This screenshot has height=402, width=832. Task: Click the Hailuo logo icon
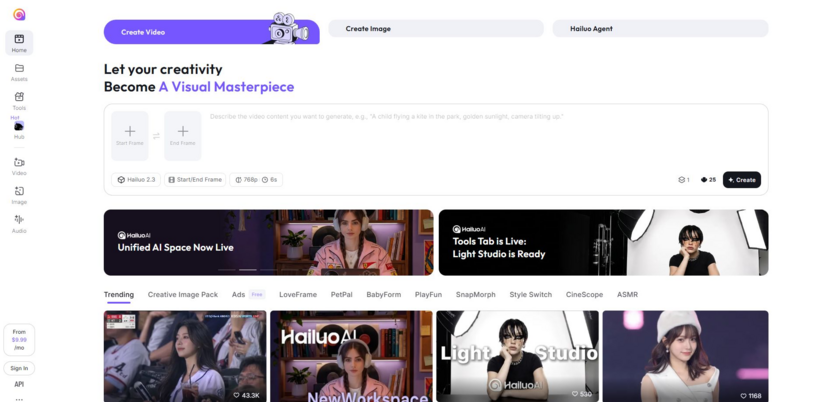[x=19, y=15]
